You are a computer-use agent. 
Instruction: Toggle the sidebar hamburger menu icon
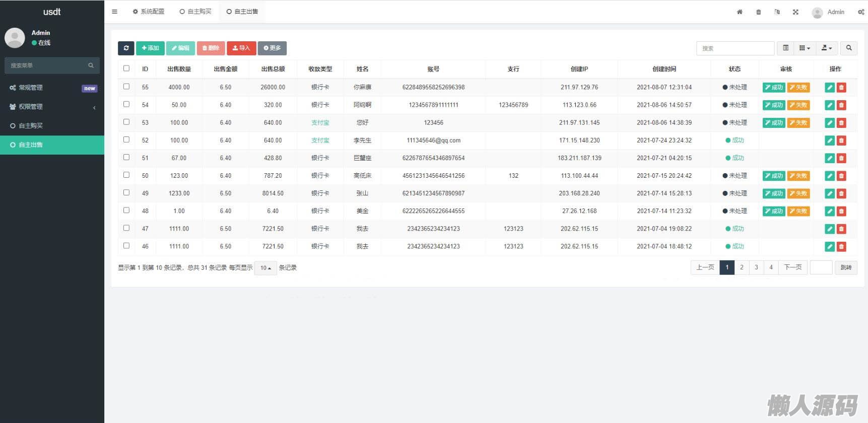[115, 12]
